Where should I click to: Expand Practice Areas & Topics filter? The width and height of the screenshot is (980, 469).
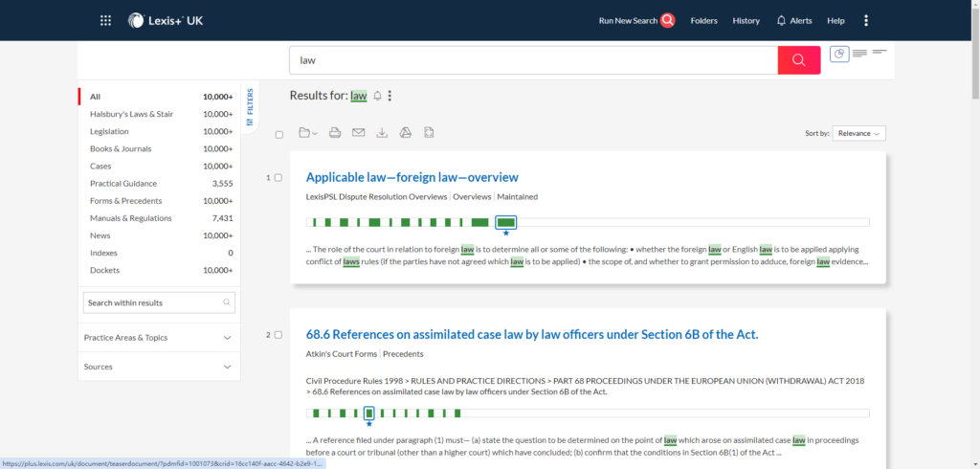coord(159,338)
